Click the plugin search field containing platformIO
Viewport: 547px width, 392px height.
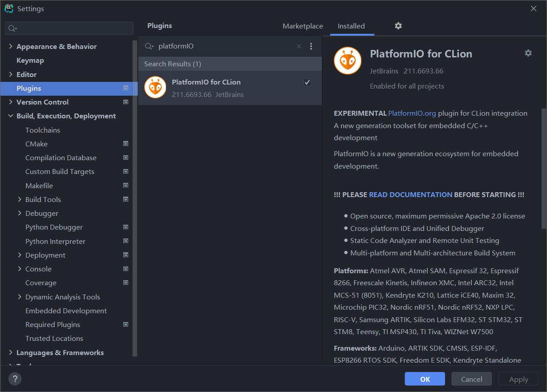pos(225,46)
